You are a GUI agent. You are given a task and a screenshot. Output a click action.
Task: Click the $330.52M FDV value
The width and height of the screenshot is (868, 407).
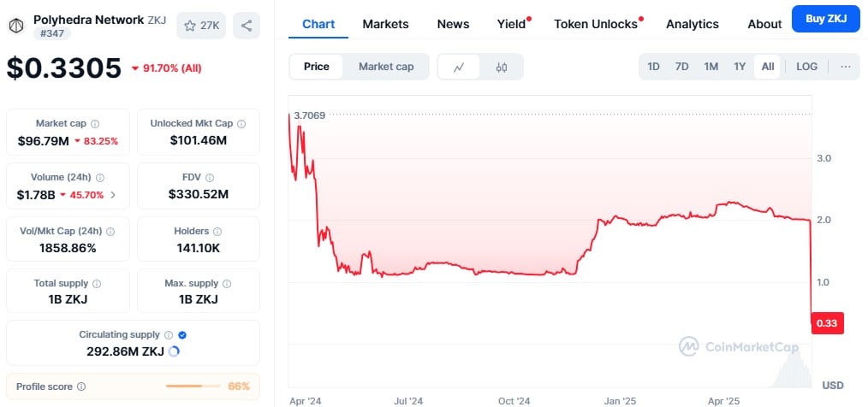point(199,194)
